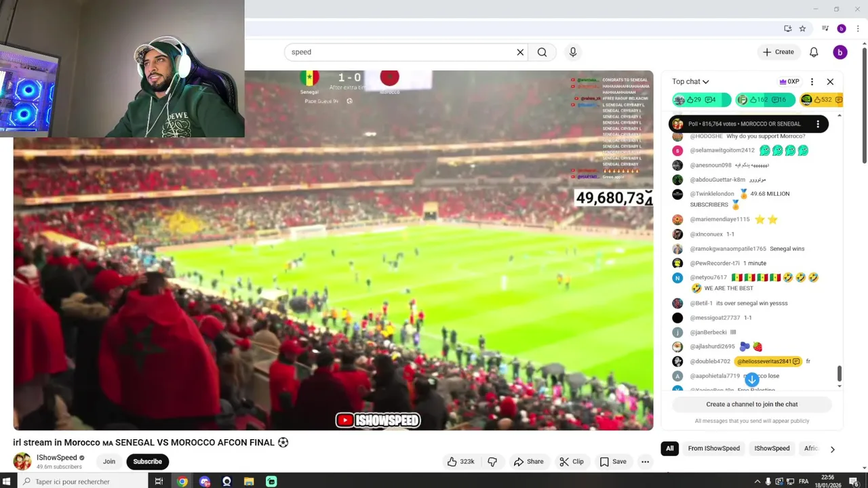The height and width of the screenshot is (488, 868).
Task: Open the pinned chip with 29 likes
Action: [x=701, y=100]
